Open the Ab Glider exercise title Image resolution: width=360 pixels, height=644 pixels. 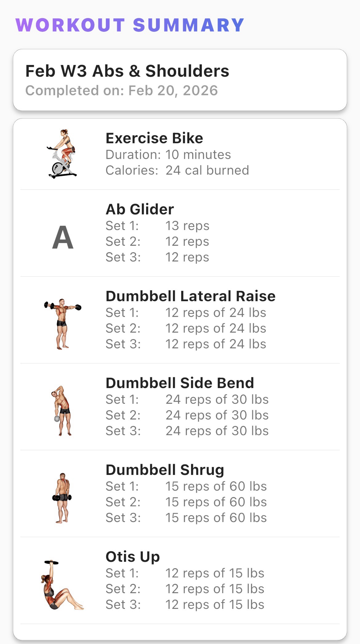(140, 209)
